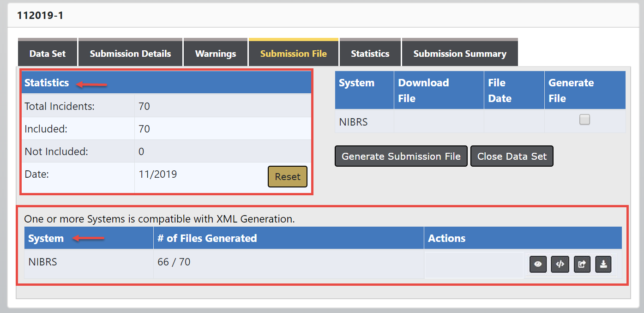This screenshot has width=644, height=313.
Task: View the Submission Summary tab
Action: point(460,54)
